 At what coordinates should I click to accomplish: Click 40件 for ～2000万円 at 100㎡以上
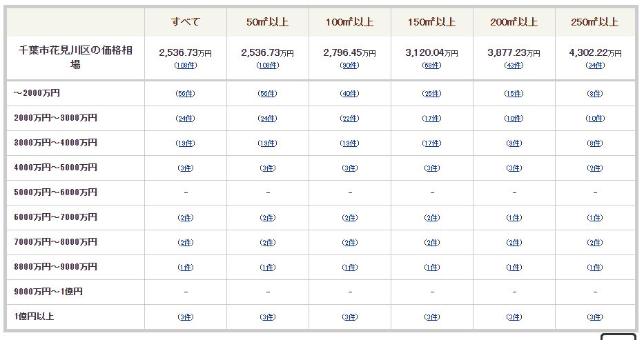(x=349, y=94)
